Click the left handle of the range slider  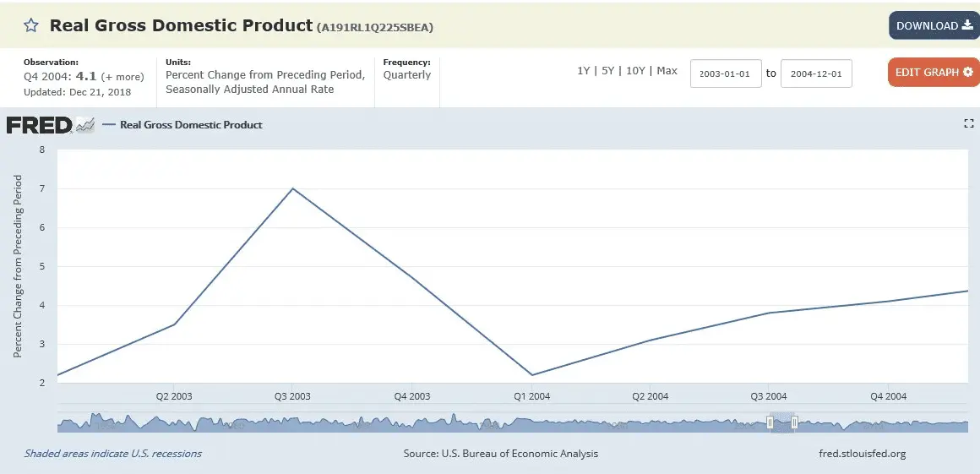(x=770, y=422)
